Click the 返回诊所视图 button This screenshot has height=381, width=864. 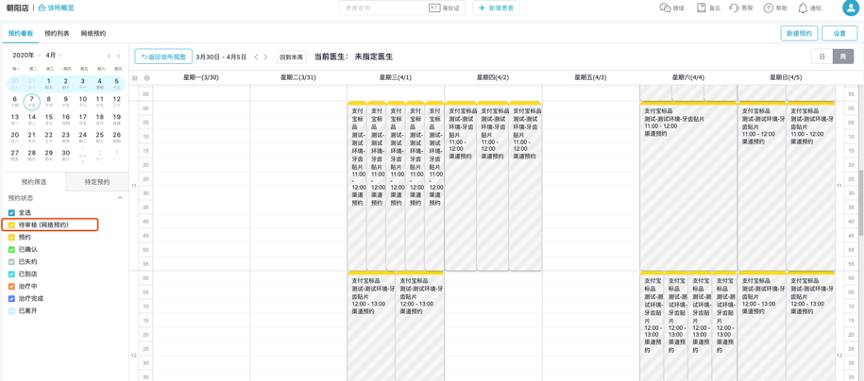[x=164, y=56]
